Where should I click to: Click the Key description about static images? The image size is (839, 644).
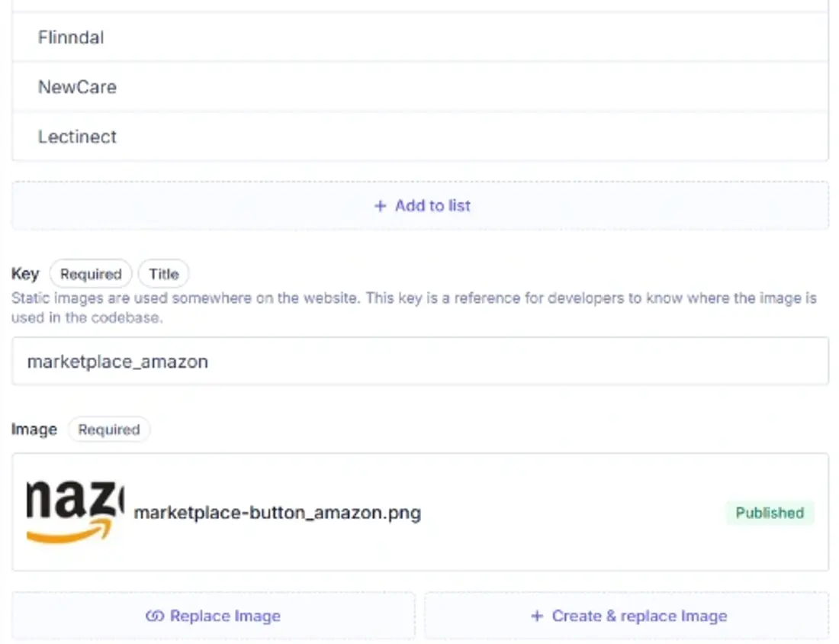(x=413, y=308)
